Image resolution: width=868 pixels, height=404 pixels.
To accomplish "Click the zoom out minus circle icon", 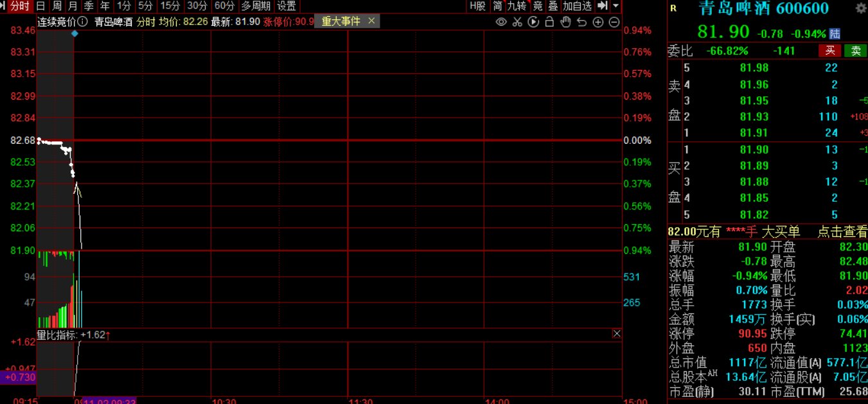I will coord(614,22).
